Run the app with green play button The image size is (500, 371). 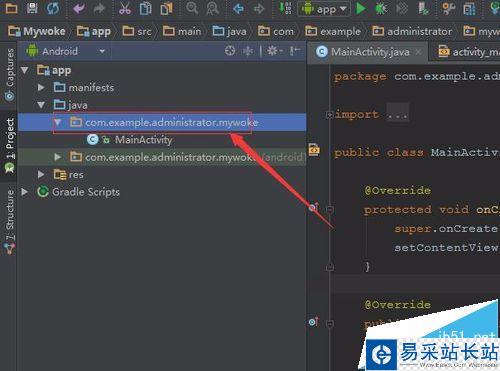tap(361, 8)
